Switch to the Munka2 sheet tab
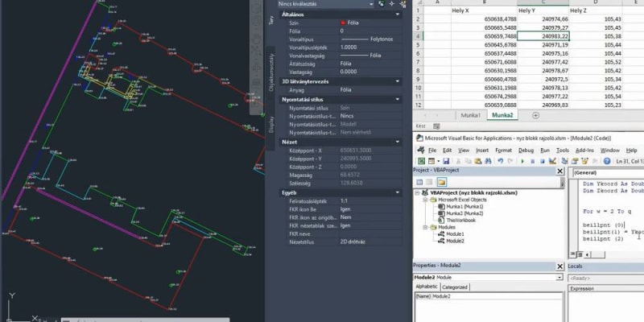This screenshot has height=322, width=644. coord(502,115)
